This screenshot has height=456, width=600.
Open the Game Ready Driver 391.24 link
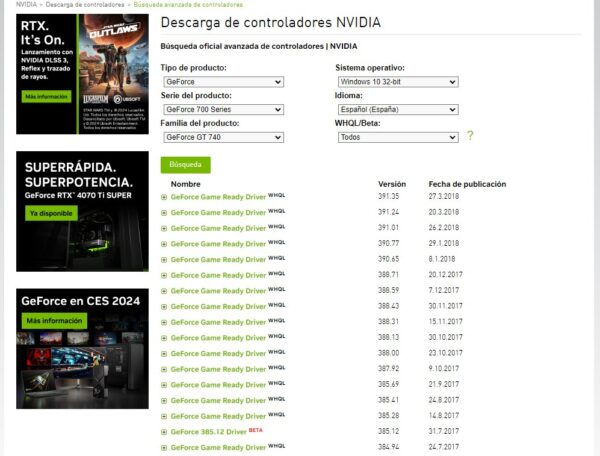tap(218, 213)
